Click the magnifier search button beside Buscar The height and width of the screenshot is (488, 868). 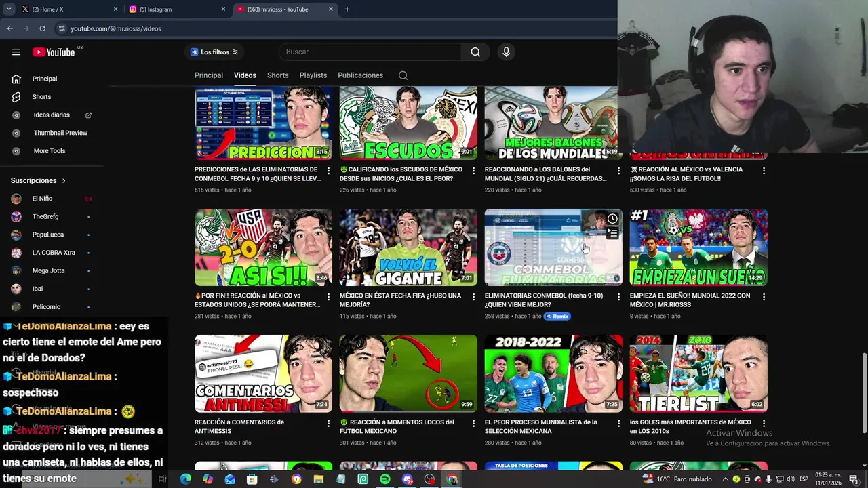pyautogui.click(x=475, y=52)
